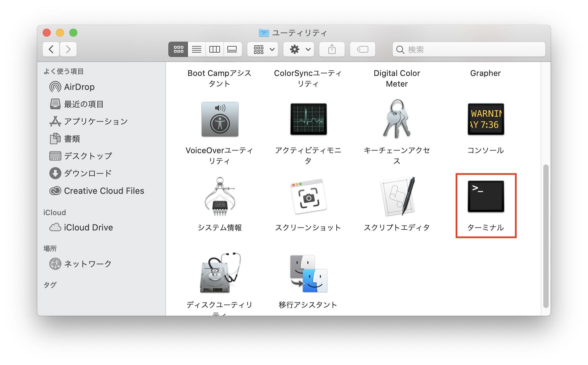This screenshot has width=588, height=365.
Task: Click the 場所 sidebar heading
Action: coord(50,248)
